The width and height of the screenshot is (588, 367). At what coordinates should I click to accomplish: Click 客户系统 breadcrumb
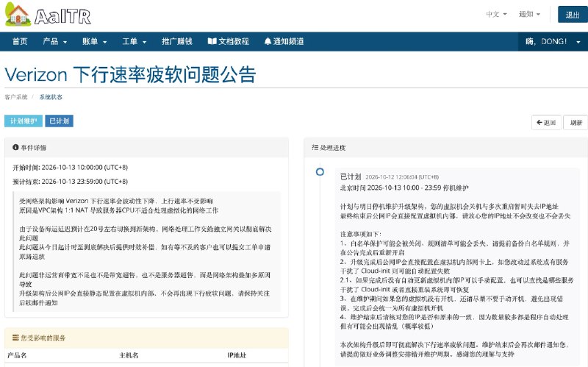click(16, 97)
